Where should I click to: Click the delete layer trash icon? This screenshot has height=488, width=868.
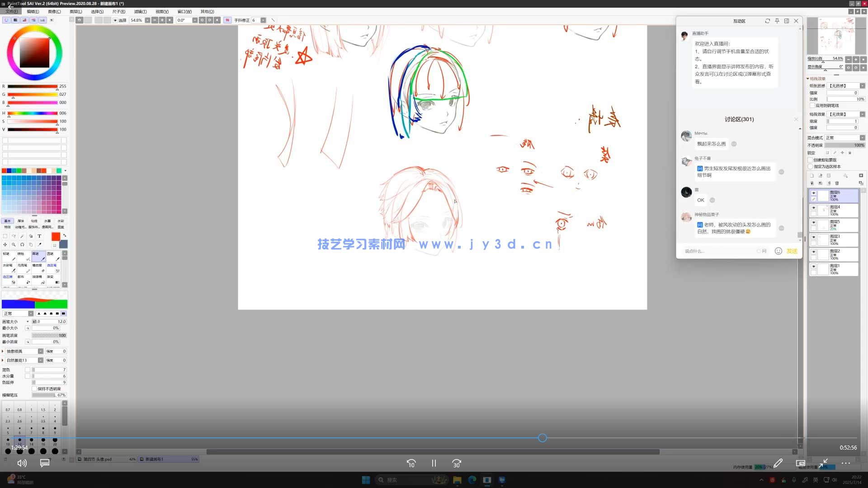(837, 183)
